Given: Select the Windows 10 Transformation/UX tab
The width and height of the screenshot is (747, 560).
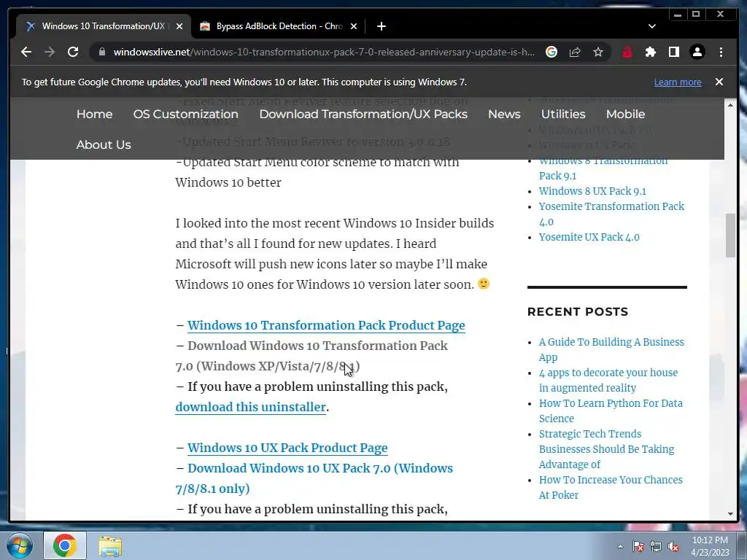Looking at the screenshot, I should point(104,26).
